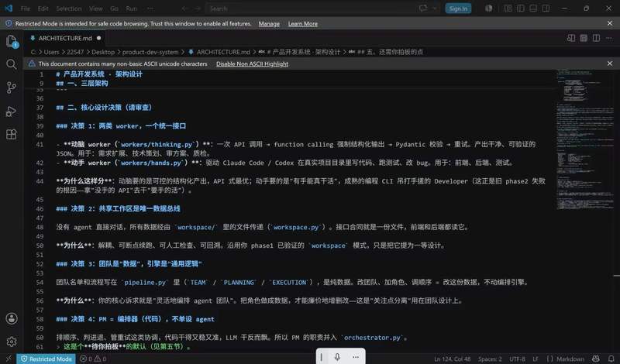Change the UTF-8 encoding selector
This screenshot has height=364, width=620.
click(517, 359)
